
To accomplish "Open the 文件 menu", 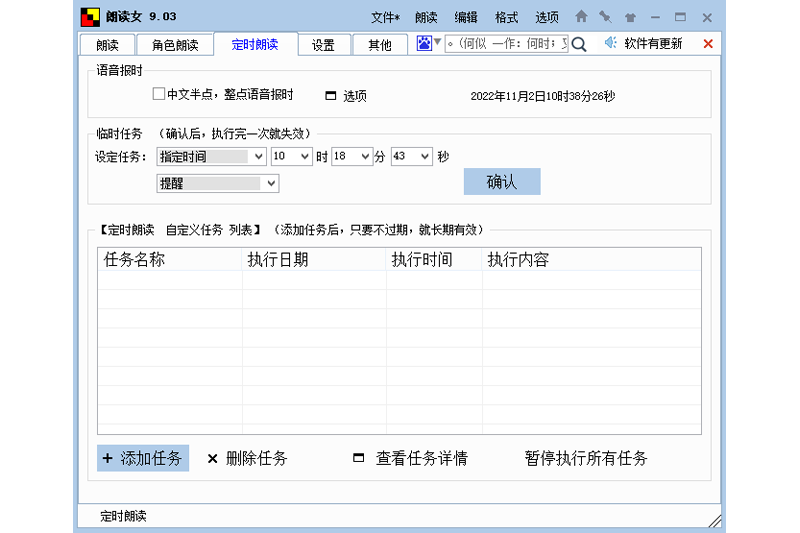I will (x=385, y=17).
